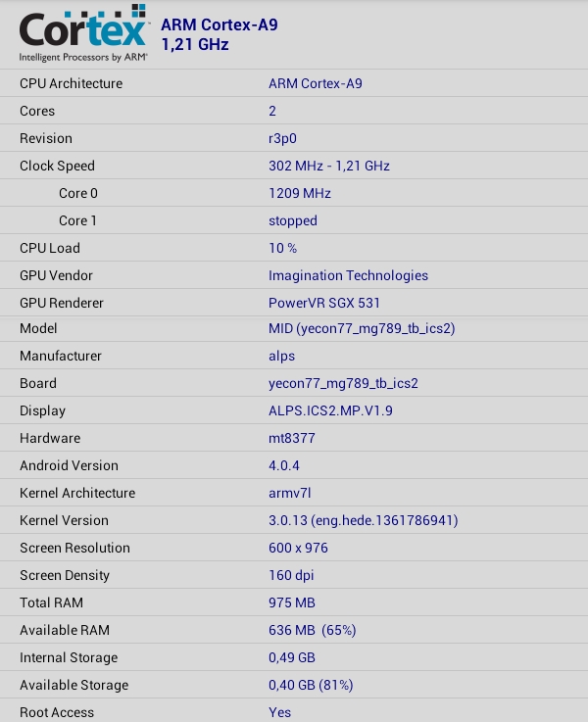The image size is (588, 722).
Task: Tap the Screen Resolution row
Action: click(294, 548)
